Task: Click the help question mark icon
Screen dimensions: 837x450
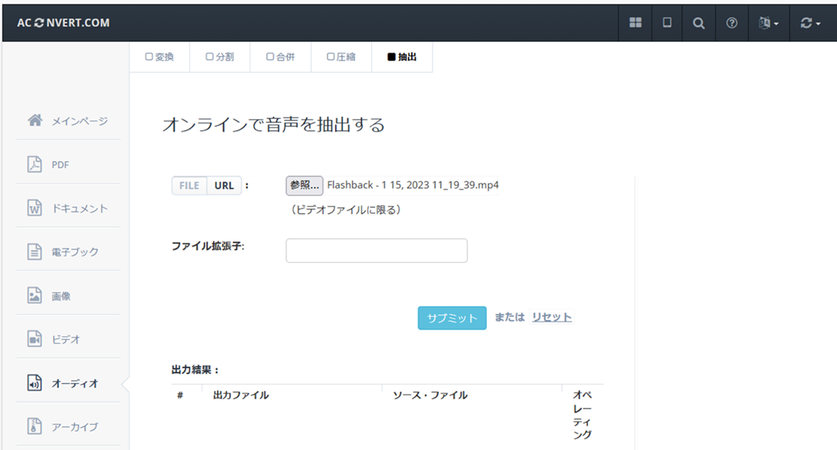Action: pos(732,23)
